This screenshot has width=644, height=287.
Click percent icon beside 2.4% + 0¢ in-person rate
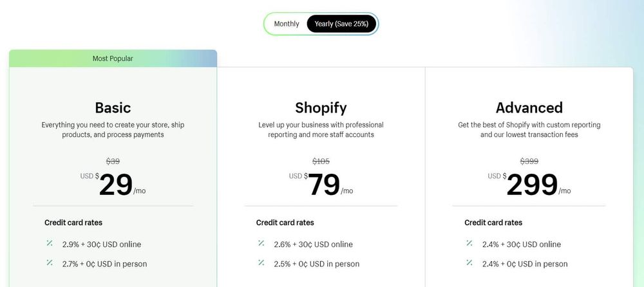[x=469, y=263]
